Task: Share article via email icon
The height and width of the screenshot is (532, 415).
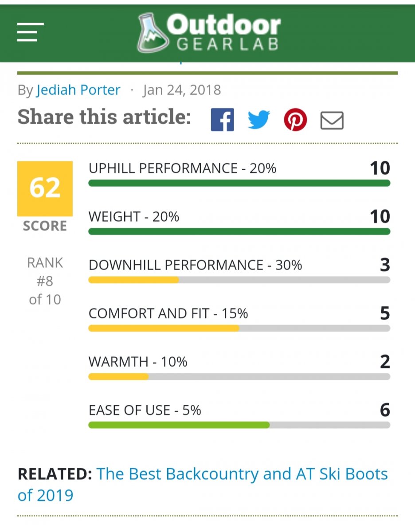Action: point(332,120)
